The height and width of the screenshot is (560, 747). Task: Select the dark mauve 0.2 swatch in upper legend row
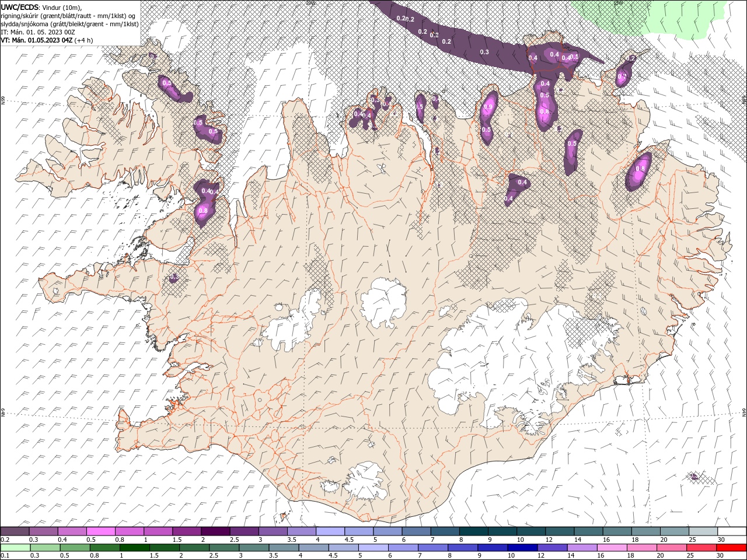click(x=15, y=531)
